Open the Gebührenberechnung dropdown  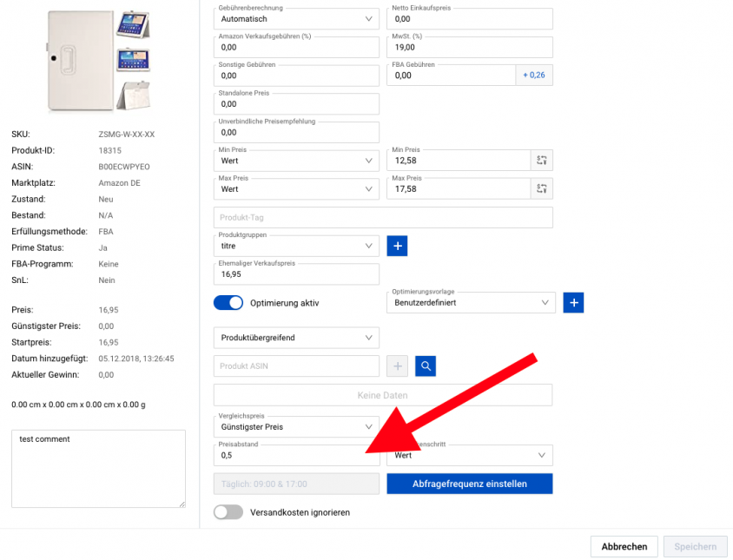click(296, 19)
